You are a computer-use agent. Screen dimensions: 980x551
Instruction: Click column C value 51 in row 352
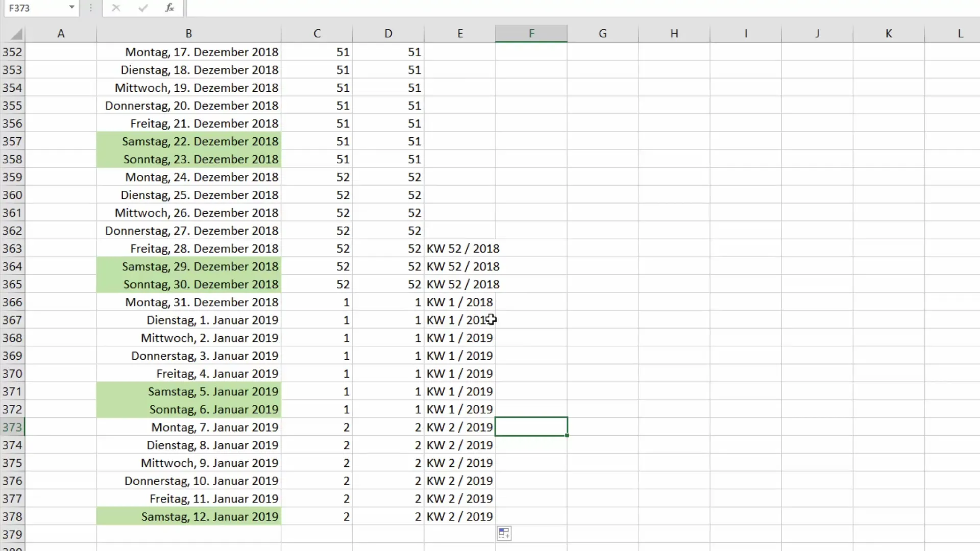(x=317, y=52)
